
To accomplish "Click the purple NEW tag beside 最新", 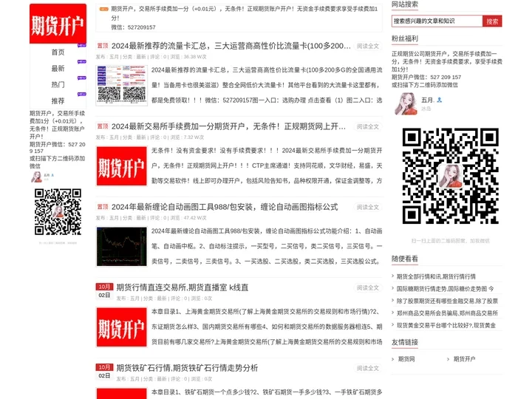I will coord(82,61).
